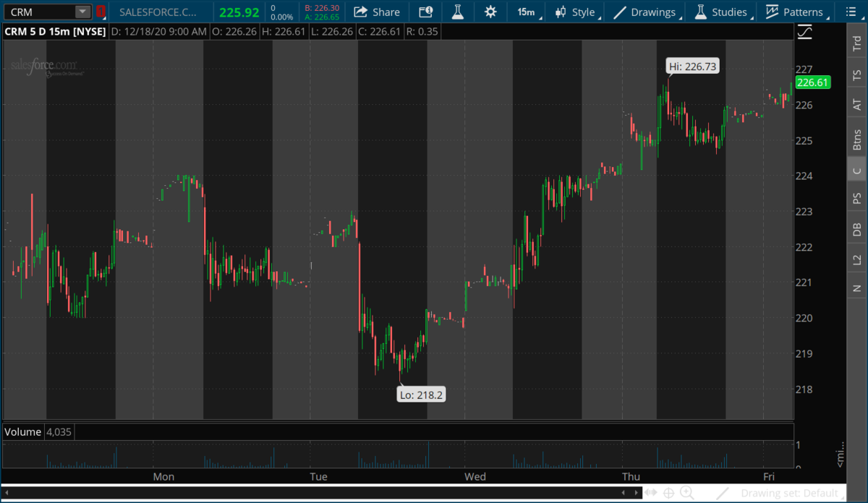Click the Fri date label on time axis

point(769,476)
